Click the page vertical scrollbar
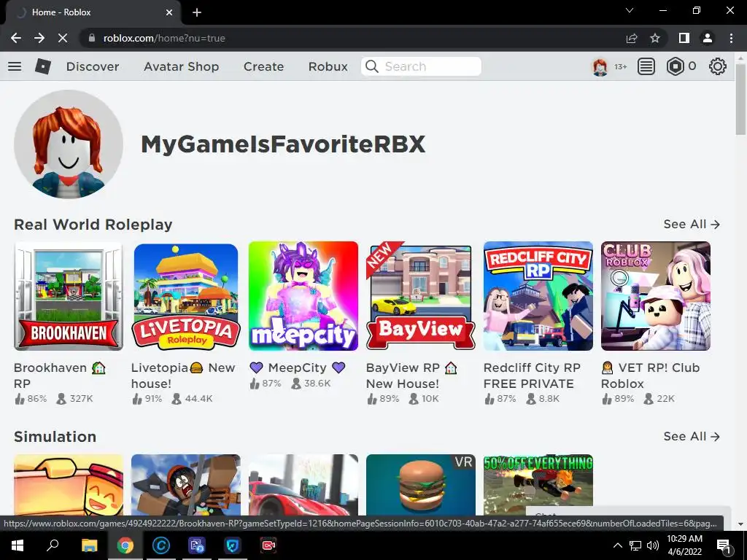747x560 pixels. pyautogui.click(x=740, y=99)
